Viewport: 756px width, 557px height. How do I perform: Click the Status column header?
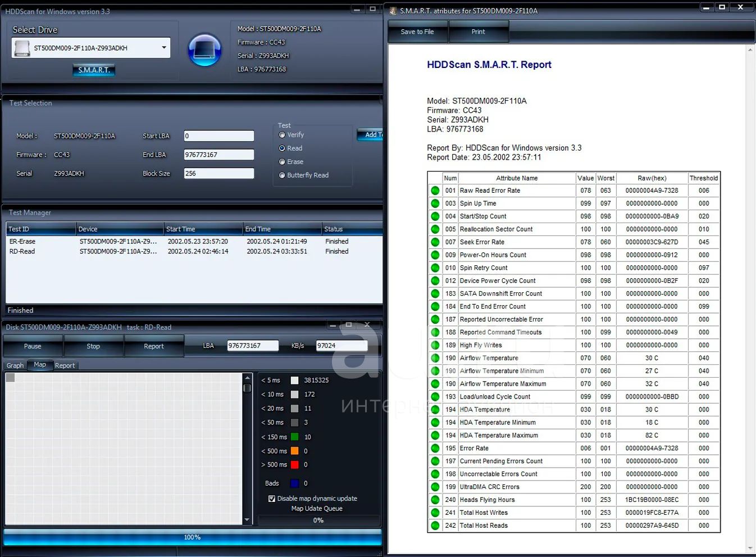tap(352, 229)
